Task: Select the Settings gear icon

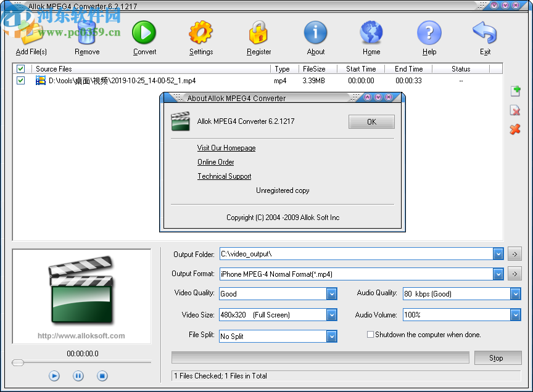Action: click(x=200, y=32)
